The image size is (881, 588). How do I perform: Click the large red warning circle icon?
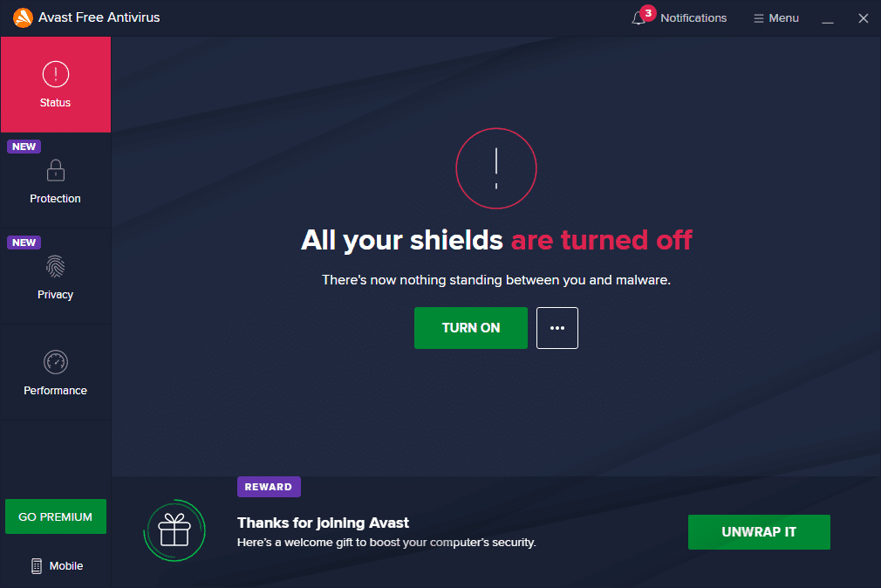click(496, 168)
